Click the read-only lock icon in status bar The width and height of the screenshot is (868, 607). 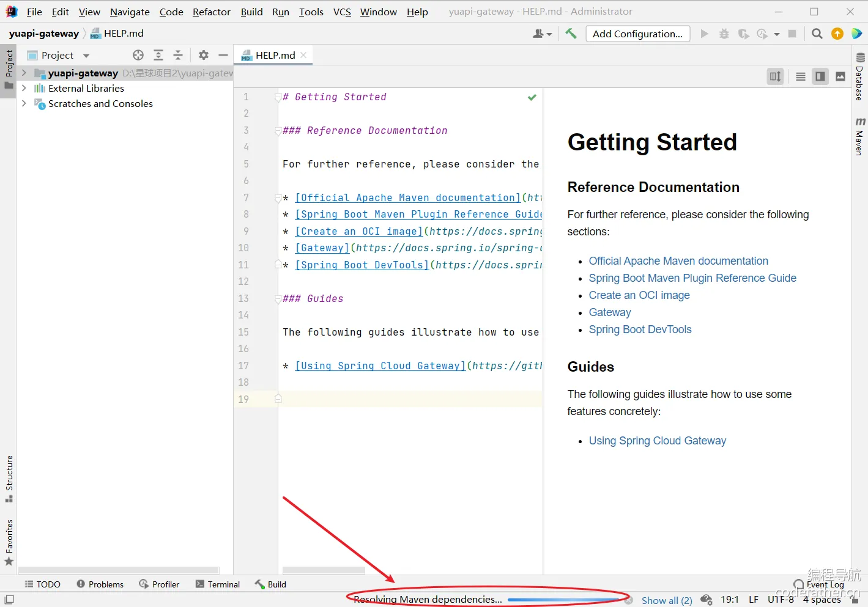coord(855,600)
